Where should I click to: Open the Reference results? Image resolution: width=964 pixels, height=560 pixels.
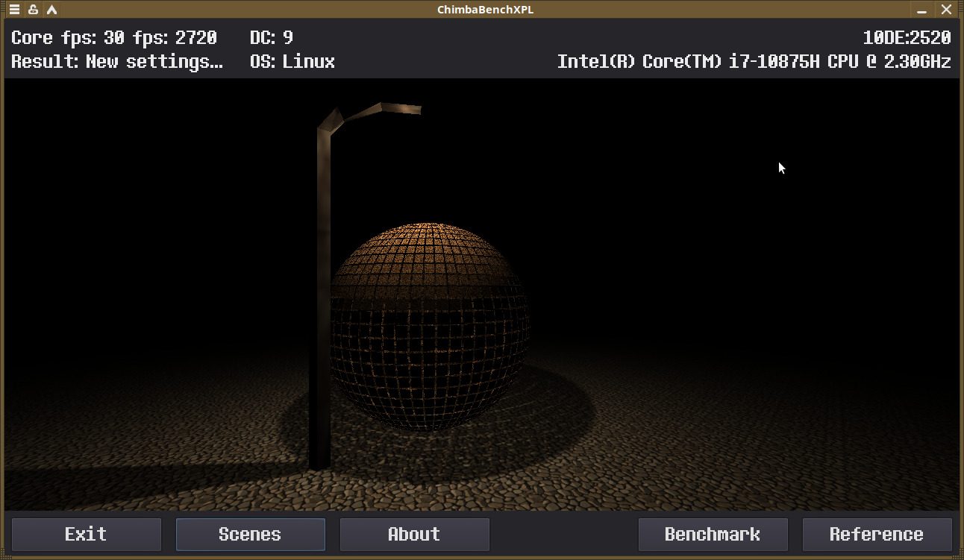coord(877,535)
